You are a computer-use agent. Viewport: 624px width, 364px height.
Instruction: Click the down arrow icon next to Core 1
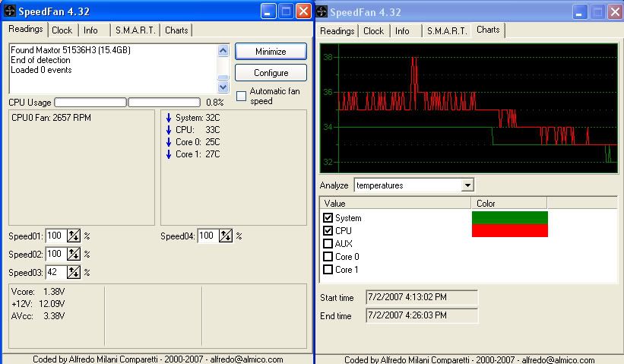pos(169,154)
